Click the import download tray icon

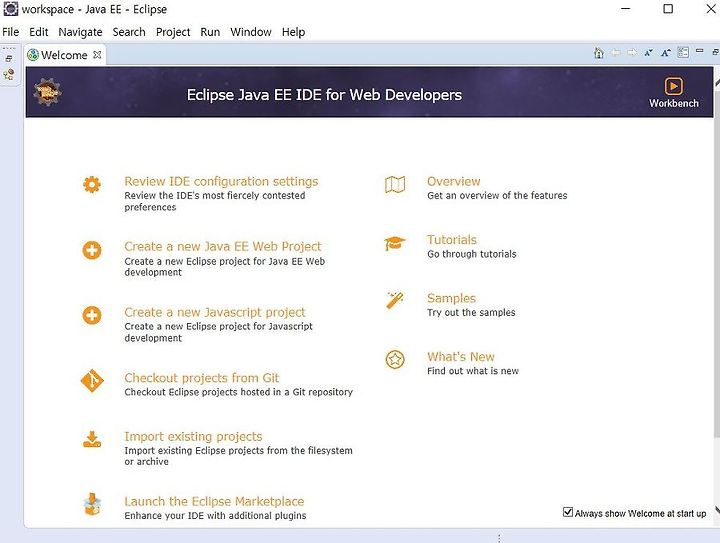[92, 439]
